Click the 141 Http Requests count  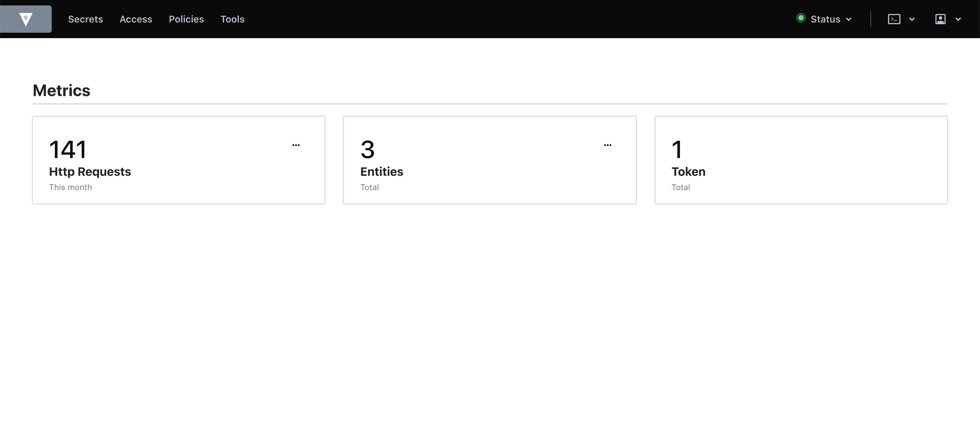tap(67, 149)
